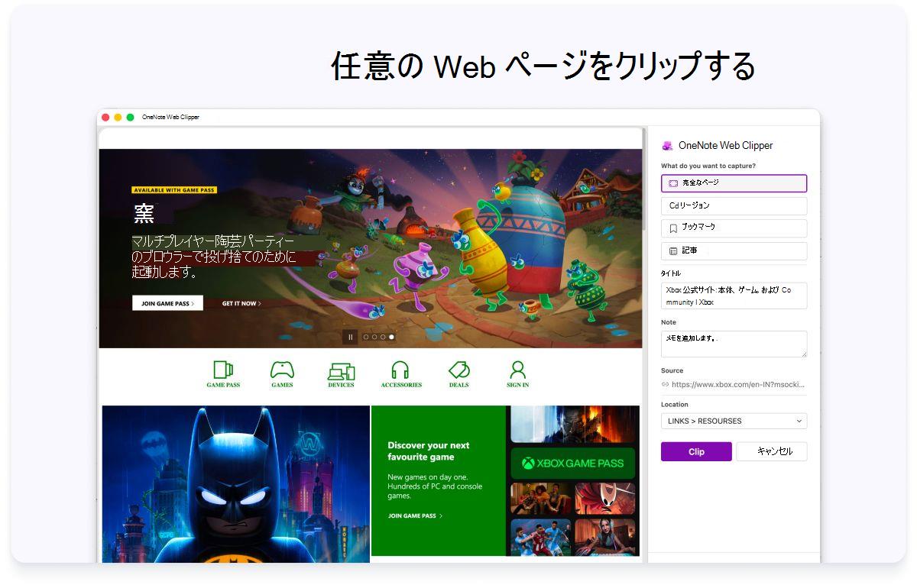917x588 pixels.
Task: Click the Discover your next favourite game heading
Action: [429, 451]
